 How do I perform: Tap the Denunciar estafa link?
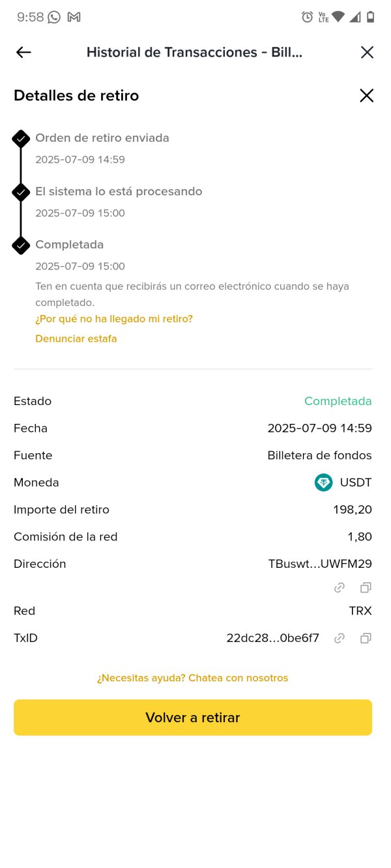[x=76, y=339]
